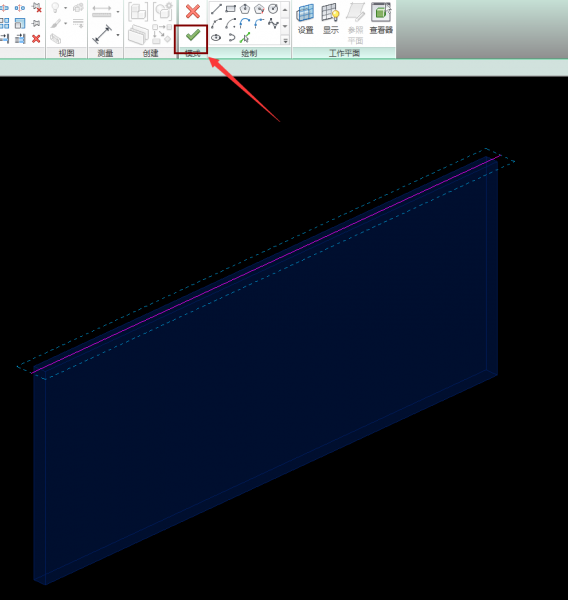Select the Circle draw tool
This screenshot has width=568, height=600.
pos(273,8)
